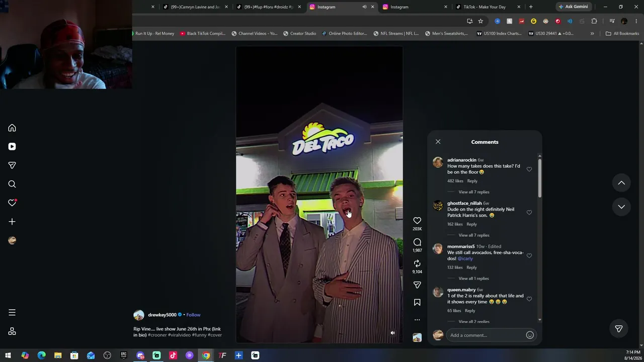Open the reel's three-dot more options
The height and width of the screenshot is (362, 644).
point(417,320)
